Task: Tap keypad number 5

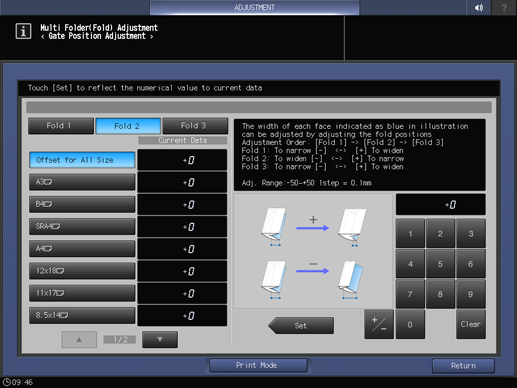Action: point(440,264)
